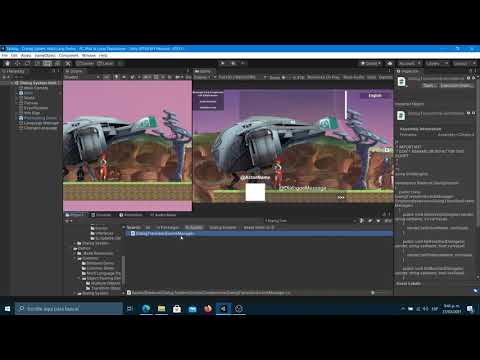Viewport: 480px width, 360px height.
Task: Toggle Local handle rotation button
Action: [105, 63]
